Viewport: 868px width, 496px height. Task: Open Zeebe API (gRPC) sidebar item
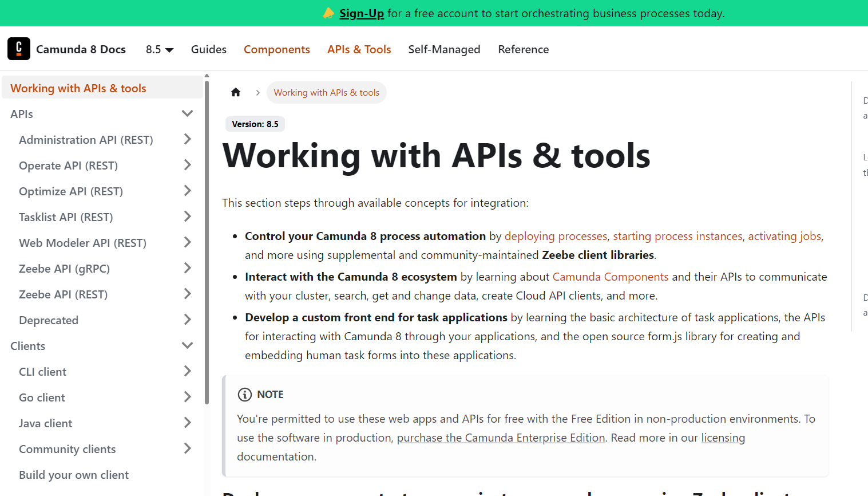pos(64,269)
